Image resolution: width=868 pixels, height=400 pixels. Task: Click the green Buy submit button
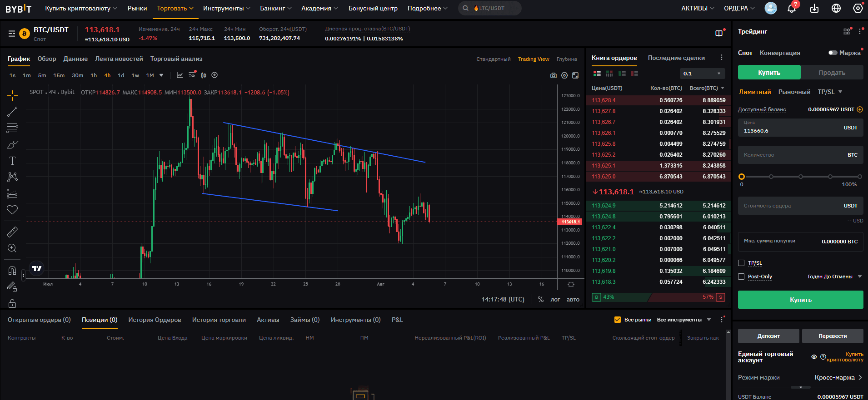801,300
